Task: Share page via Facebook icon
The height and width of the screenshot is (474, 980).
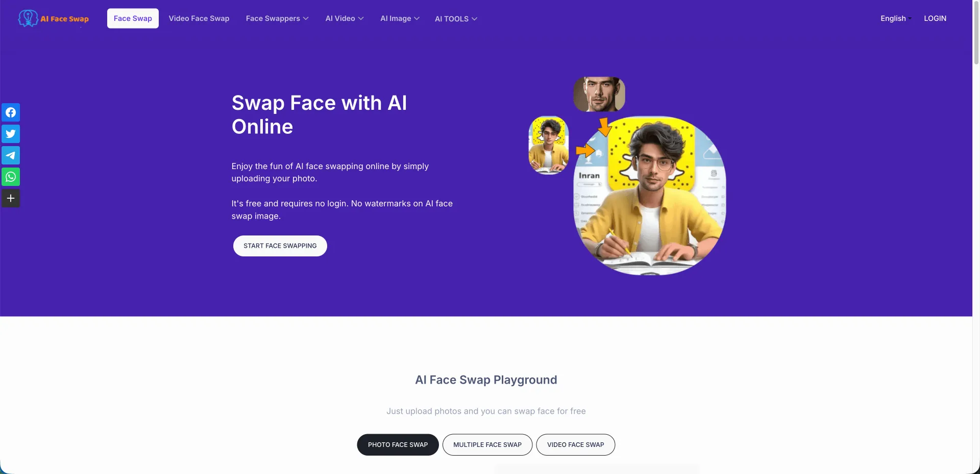Action: pyautogui.click(x=11, y=112)
